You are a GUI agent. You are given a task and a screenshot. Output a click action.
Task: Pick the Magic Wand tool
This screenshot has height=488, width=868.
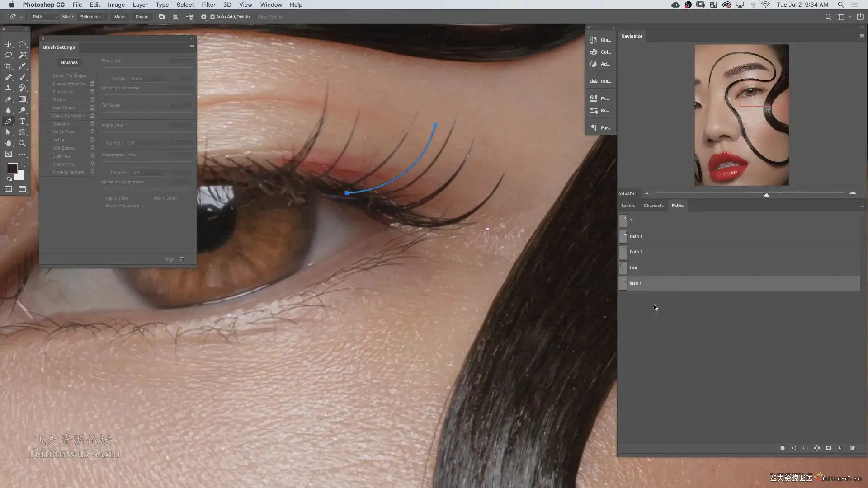point(22,55)
